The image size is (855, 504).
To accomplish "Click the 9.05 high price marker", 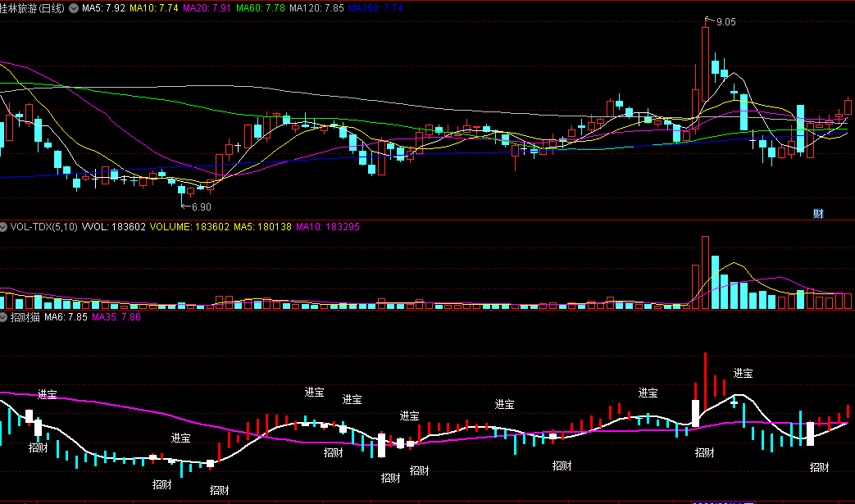I will point(725,22).
